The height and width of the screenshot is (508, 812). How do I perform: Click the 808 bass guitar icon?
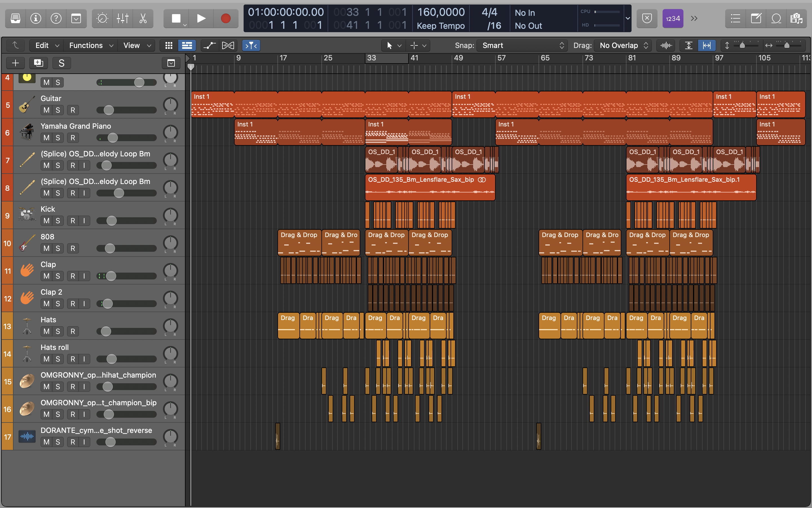[x=27, y=243]
